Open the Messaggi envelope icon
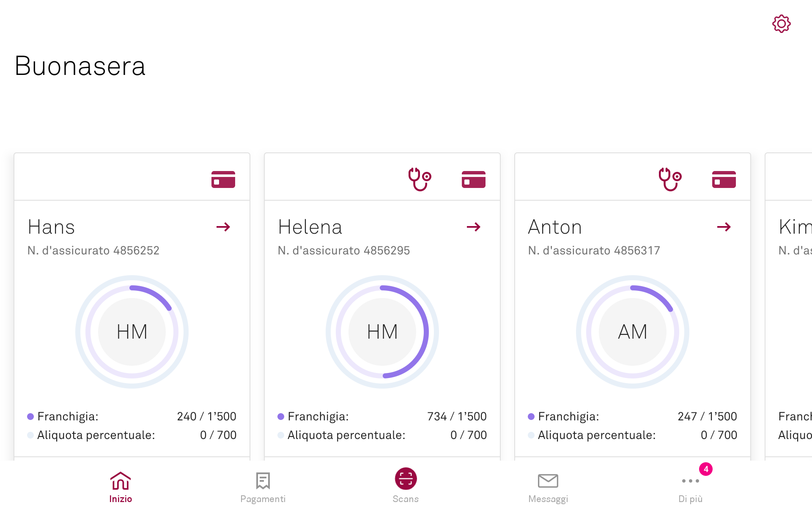The image size is (812, 508). [x=548, y=481]
